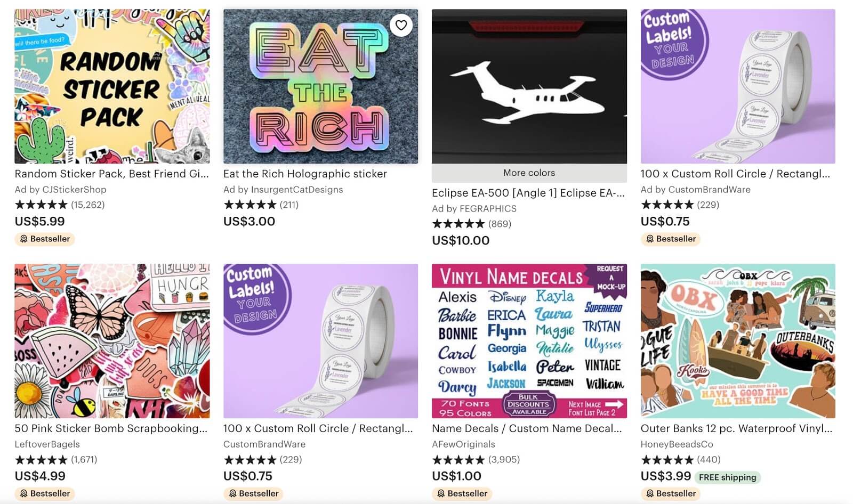Screen dimensions: 853x504
Task: Click star rating of Name Decals listing
Action: click(458, 459)
